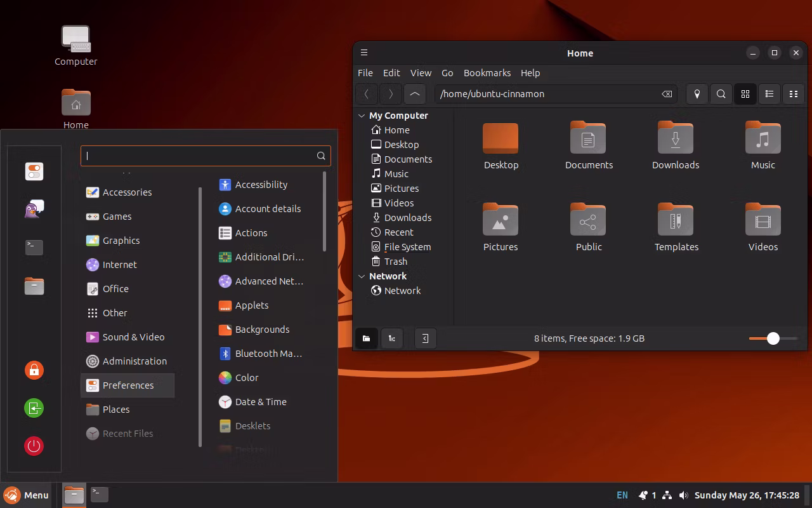The height and width of the screenshot is (508, 812).
Task: Collapse the My Computer section
Action: 362,116
